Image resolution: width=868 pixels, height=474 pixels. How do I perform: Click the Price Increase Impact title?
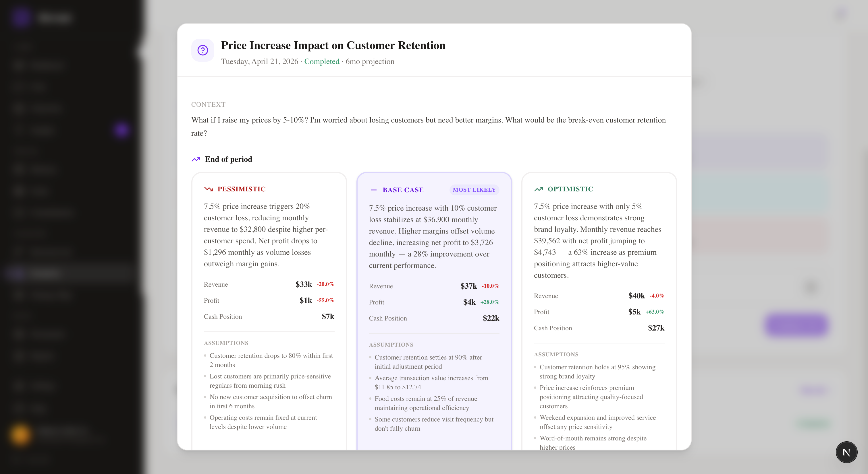tap(333, 45)
